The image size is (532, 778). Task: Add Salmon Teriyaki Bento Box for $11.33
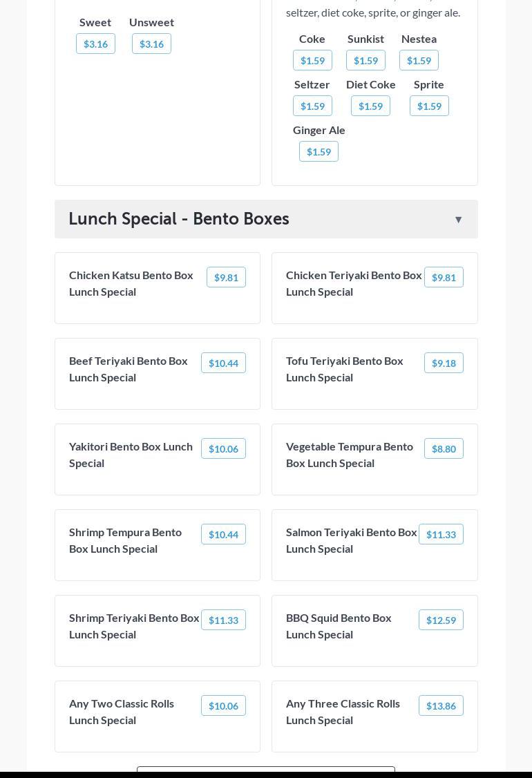coord(441,534)
